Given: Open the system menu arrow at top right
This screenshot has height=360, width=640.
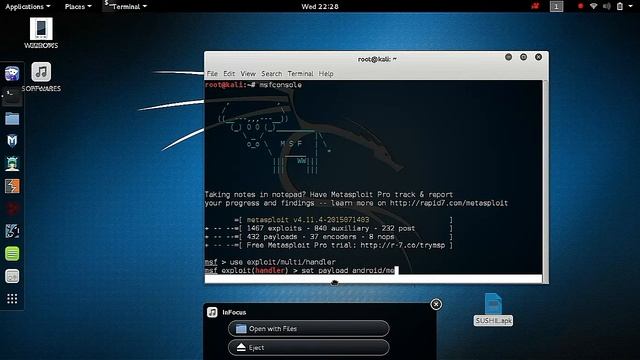Looking at the screenshot, I should click(x=630, y=7).
